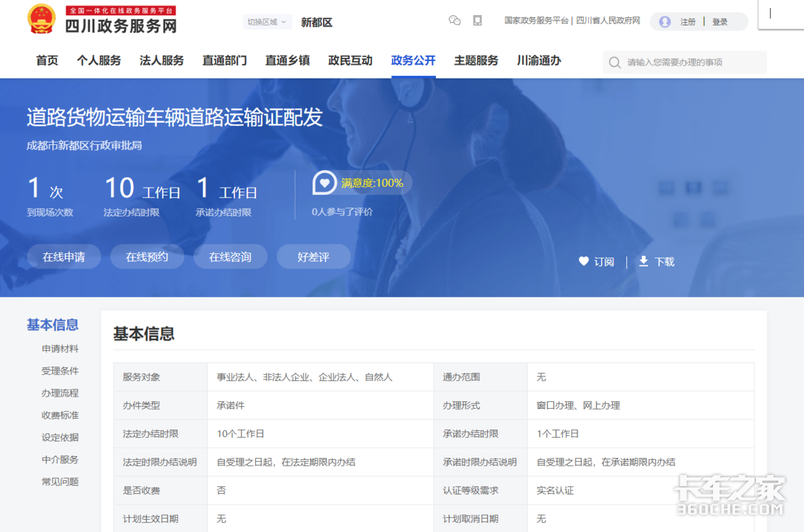Screen dimensions: 804x532
Task: Select 申请材料 in the left sidebar
Action: point(59,348)
